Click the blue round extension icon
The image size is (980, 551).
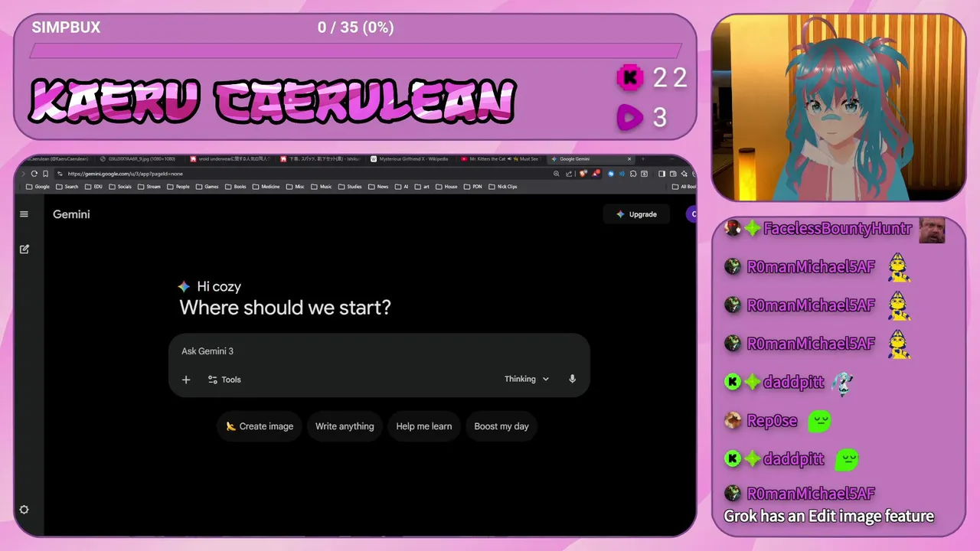tap(610, 174)
